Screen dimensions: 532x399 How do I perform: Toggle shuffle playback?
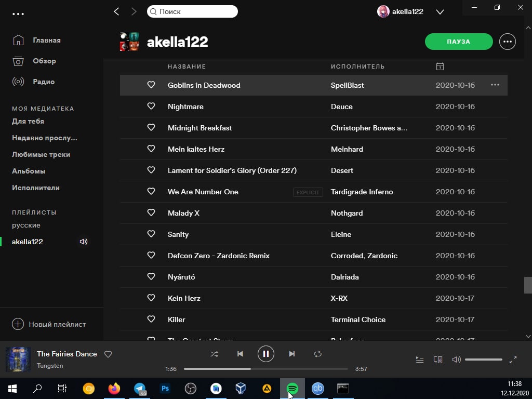214,354
